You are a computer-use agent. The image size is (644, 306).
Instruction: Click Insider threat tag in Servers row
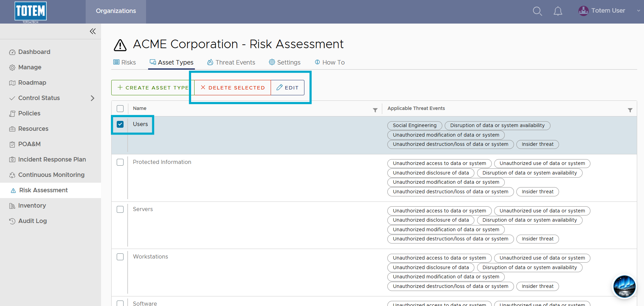(x=538, y=239)
